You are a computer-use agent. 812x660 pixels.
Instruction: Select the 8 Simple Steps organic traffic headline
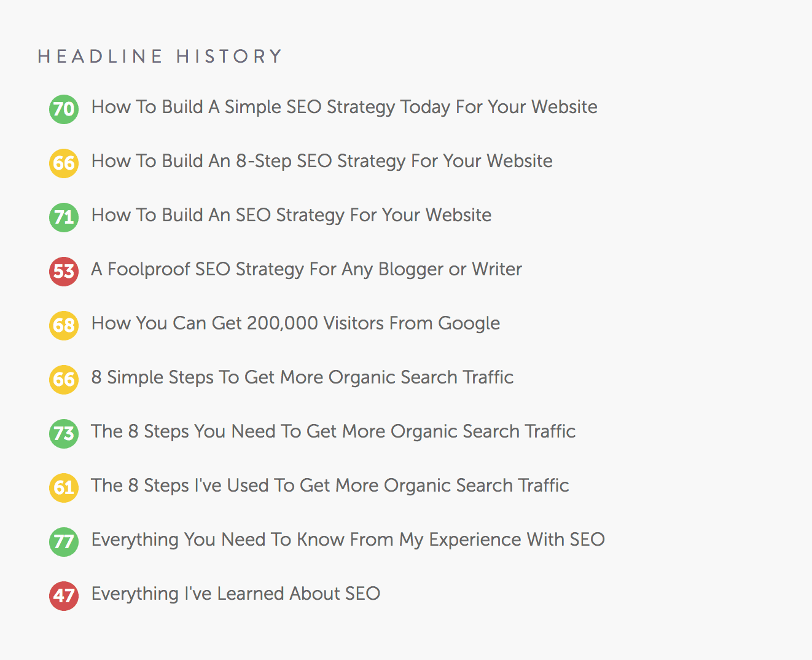302,378
